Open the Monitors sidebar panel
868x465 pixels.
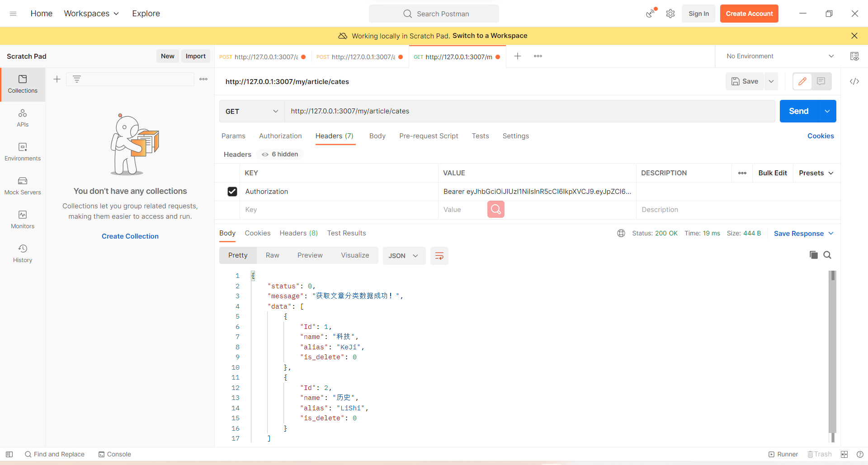tap(23, 220)
